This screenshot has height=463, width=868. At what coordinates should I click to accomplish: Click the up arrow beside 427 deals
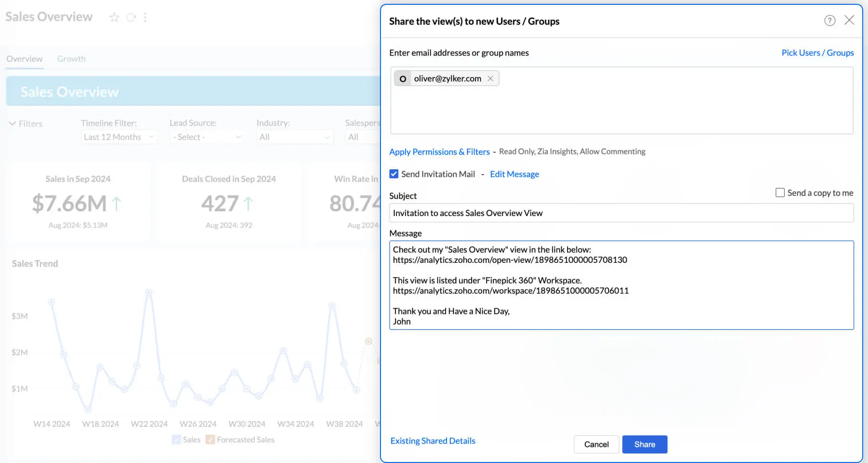(248, 204)
